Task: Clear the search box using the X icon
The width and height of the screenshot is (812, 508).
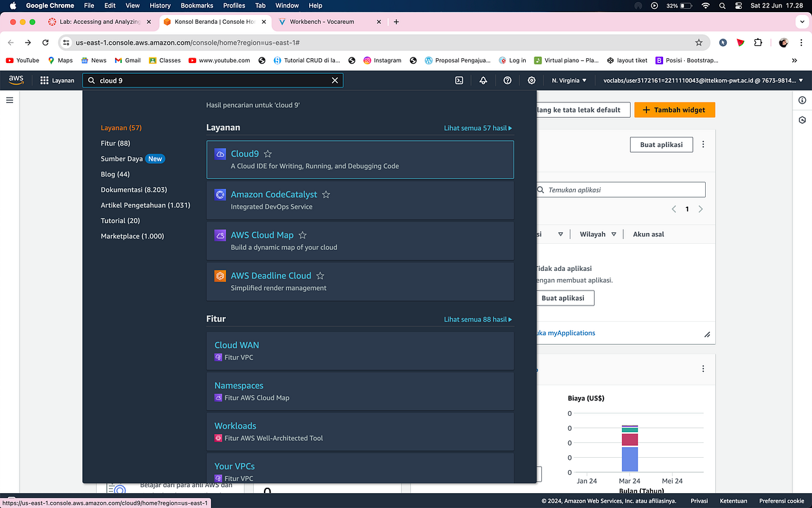Action: tap(335, 80)
